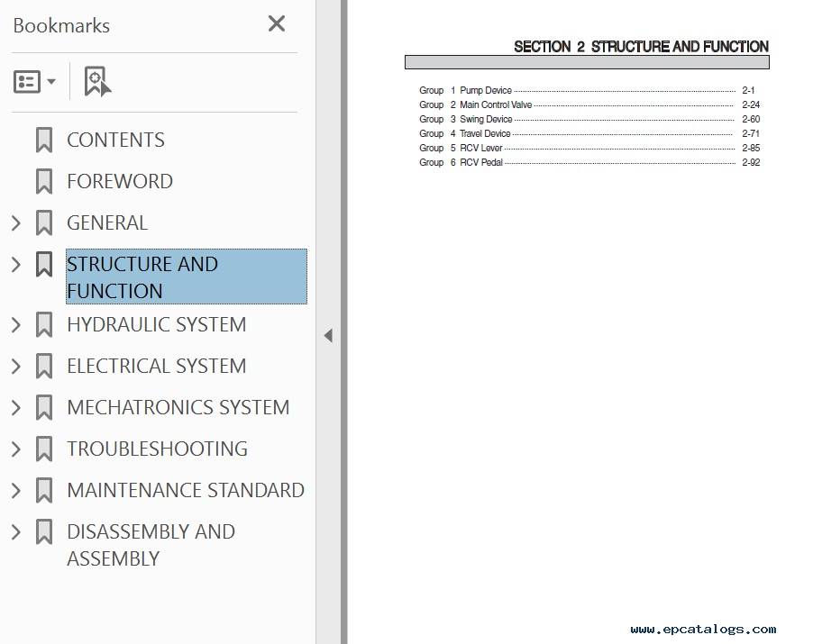Click the CONTENTS bookmark ribbon icon

[44, 140]
